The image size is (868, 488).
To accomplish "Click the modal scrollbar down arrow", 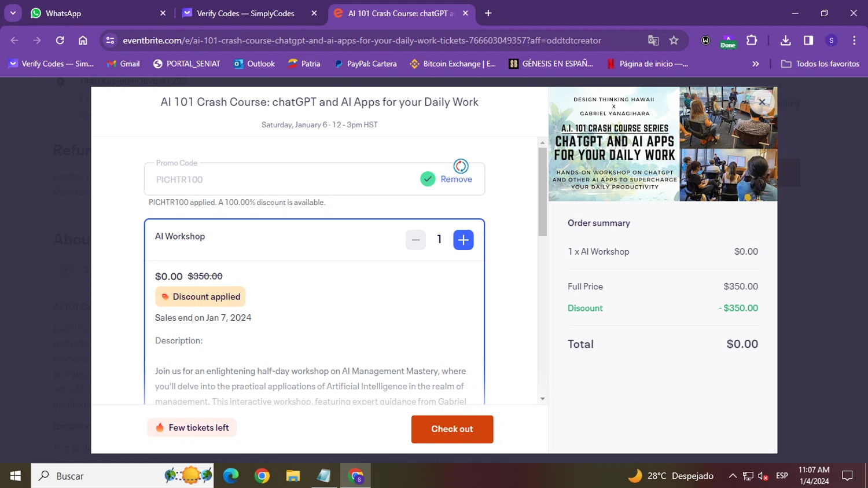I will tap(542, 398).
